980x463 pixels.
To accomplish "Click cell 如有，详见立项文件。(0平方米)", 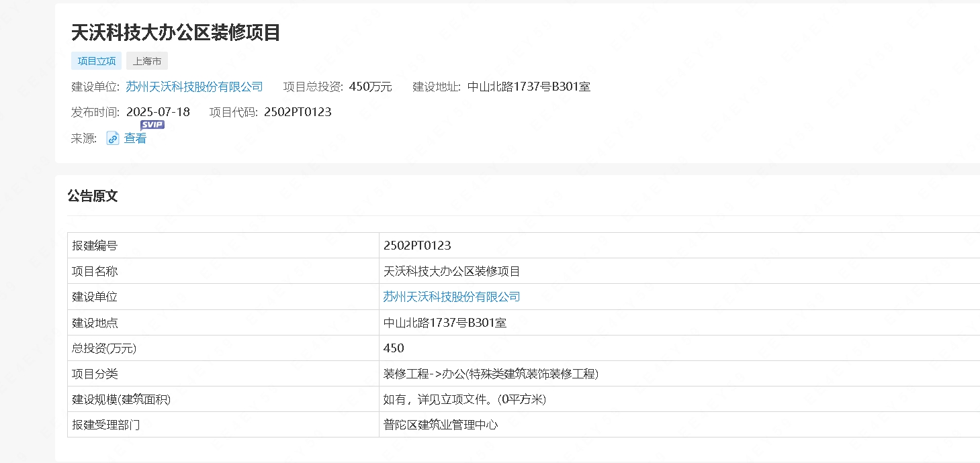I will [x=465, y=399].
